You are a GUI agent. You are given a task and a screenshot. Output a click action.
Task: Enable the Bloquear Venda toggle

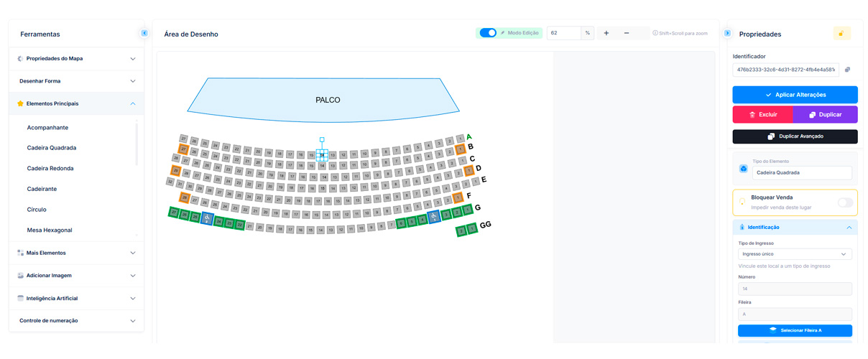pos(845,202)
